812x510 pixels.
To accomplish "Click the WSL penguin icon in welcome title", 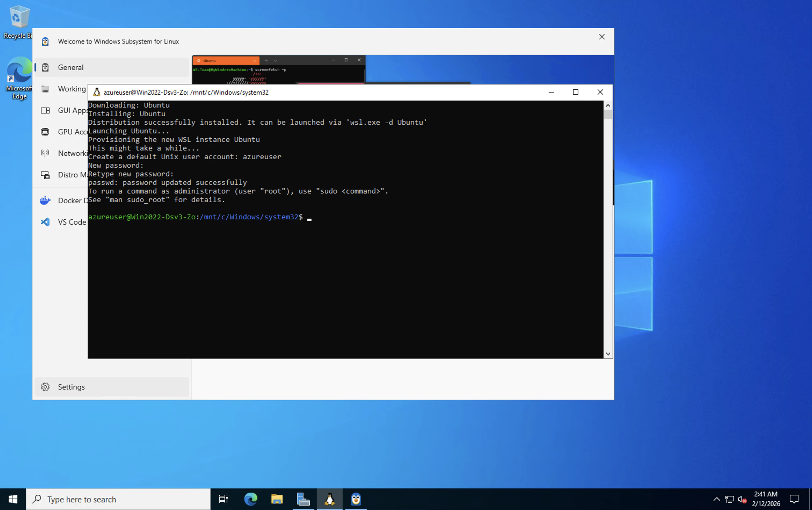I will click(45, 41).
